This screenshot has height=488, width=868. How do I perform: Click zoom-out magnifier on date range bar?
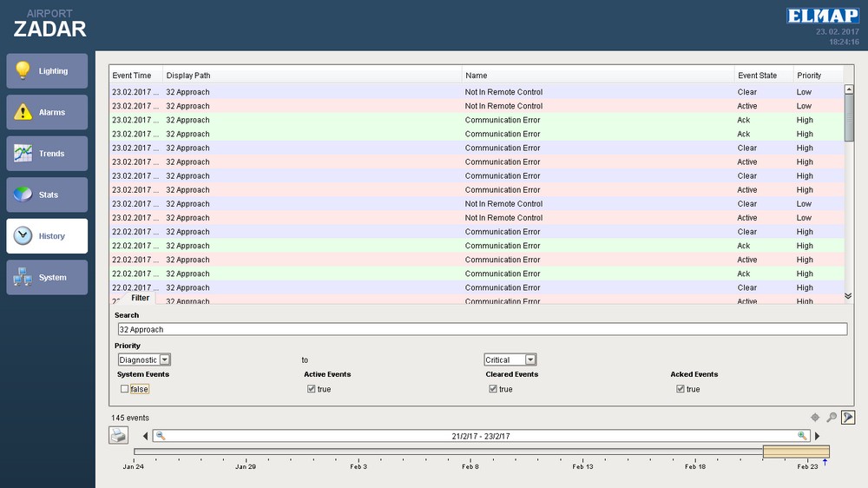pos(161,436)
